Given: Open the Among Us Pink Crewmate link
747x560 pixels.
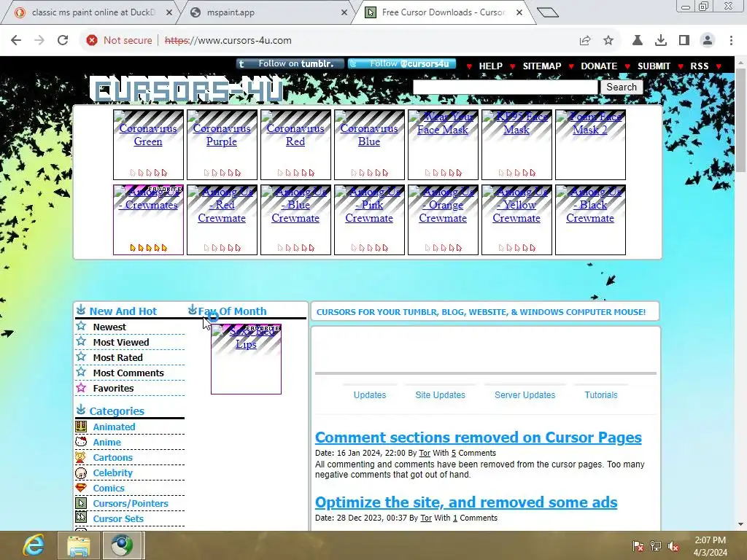Looking at the screenshot, I should [x=369, y=205].
